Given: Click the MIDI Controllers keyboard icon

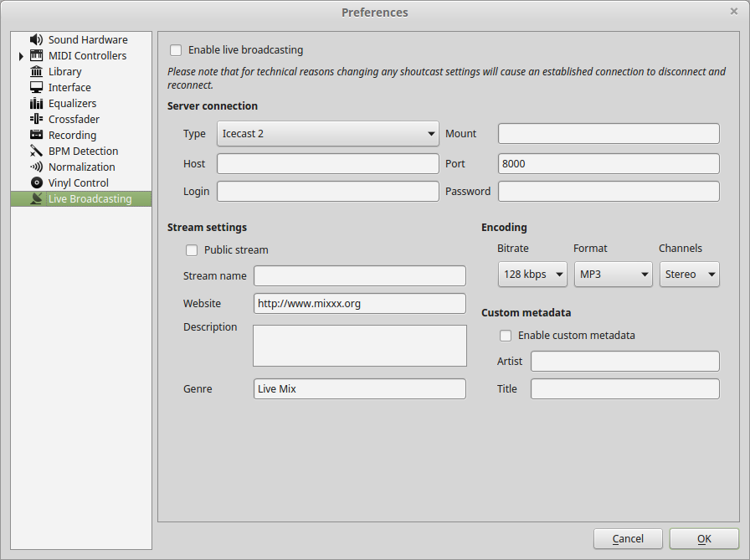Looking at the screenshot, I should click(36, 56).
